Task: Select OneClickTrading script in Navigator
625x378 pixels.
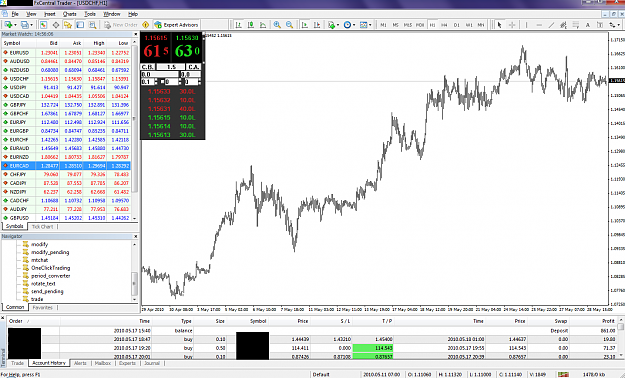Action: [51, 268]
